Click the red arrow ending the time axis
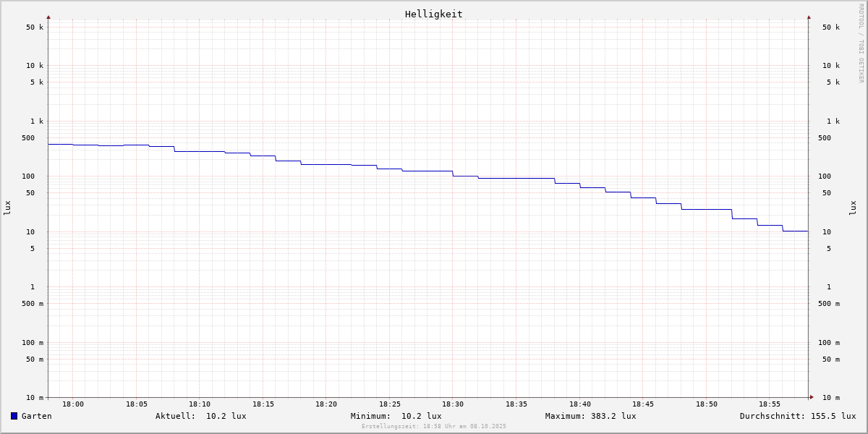 (812, 397)
